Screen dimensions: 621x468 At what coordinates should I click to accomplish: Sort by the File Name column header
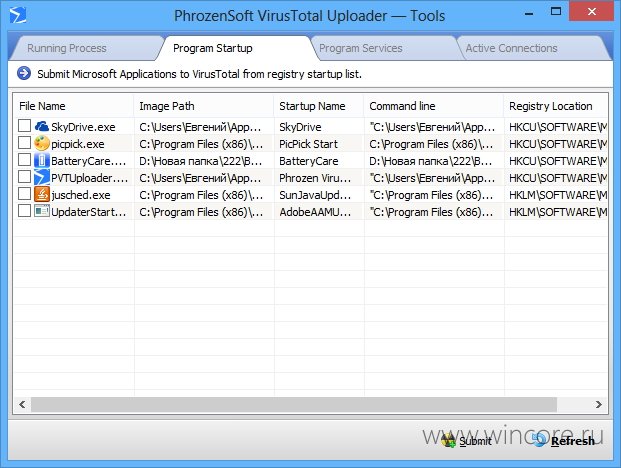(x=74, y=106)
